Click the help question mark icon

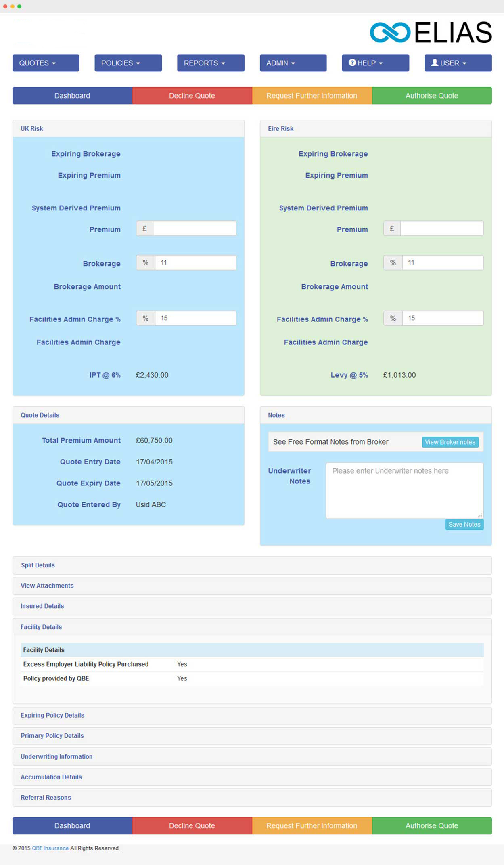point(352,63)
